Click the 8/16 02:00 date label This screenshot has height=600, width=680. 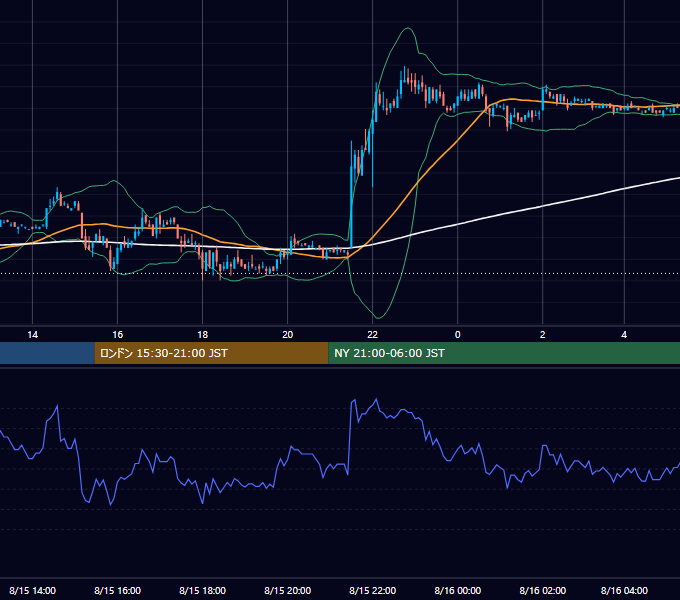pyautogui.click(x=543, y=590)
